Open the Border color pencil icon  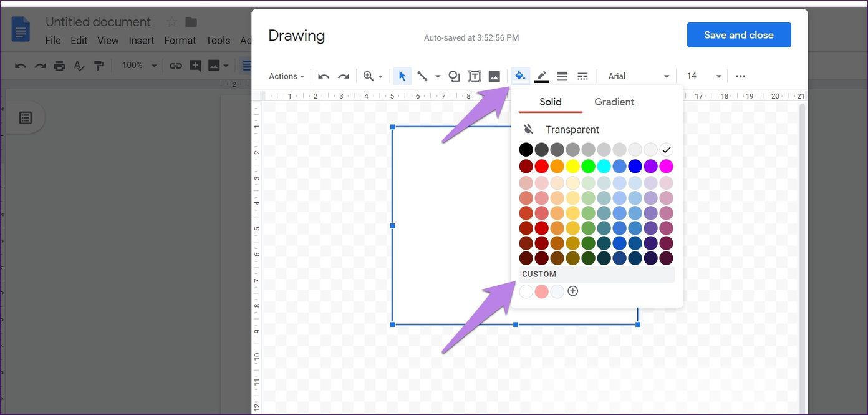point(541,76)
